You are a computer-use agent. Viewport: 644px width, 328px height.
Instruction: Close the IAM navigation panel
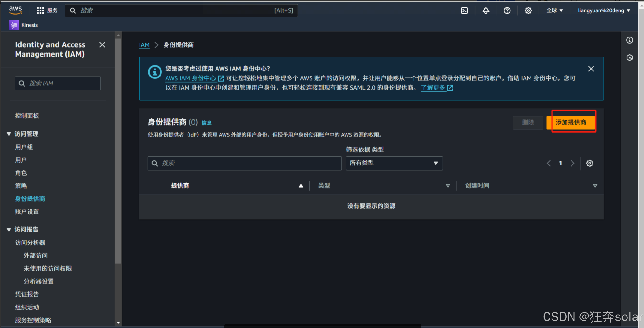point(102,45)
